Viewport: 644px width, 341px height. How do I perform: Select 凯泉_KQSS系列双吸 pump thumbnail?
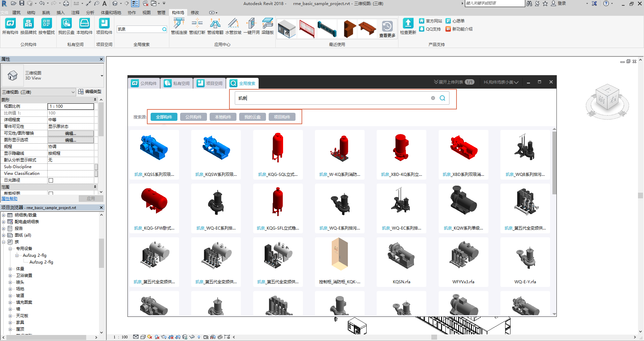[154, 154]
